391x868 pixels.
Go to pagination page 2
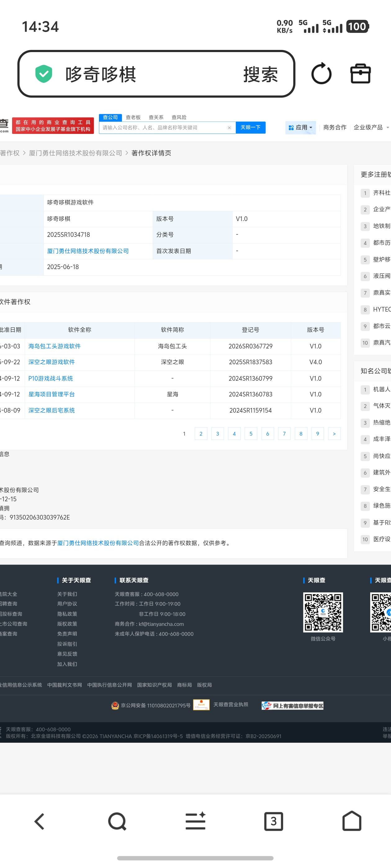click(x=201, y=434)
